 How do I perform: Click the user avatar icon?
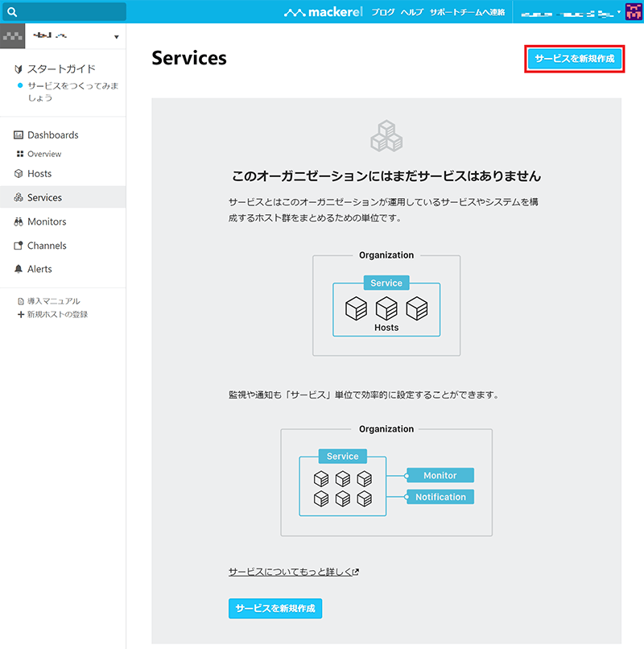[633, 12]
